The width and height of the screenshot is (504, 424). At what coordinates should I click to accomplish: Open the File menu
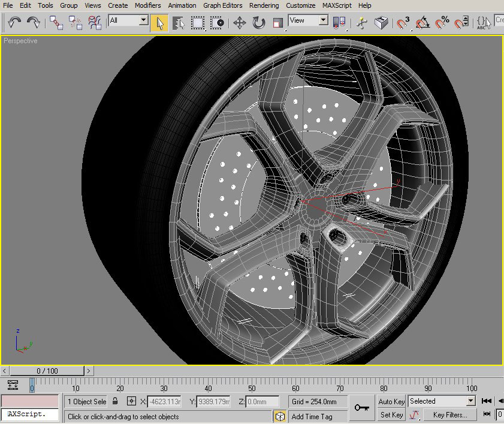(x=8, y=5)
